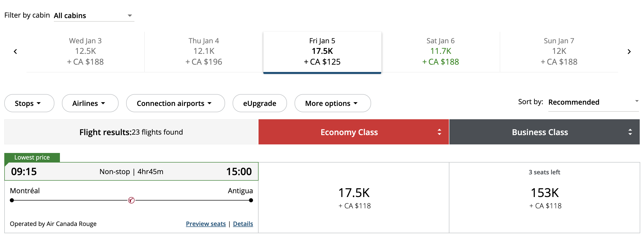Toggle Economy Class sort arrows
The height and width of the screenshot is (237, 644).
(x=439, y=132)
